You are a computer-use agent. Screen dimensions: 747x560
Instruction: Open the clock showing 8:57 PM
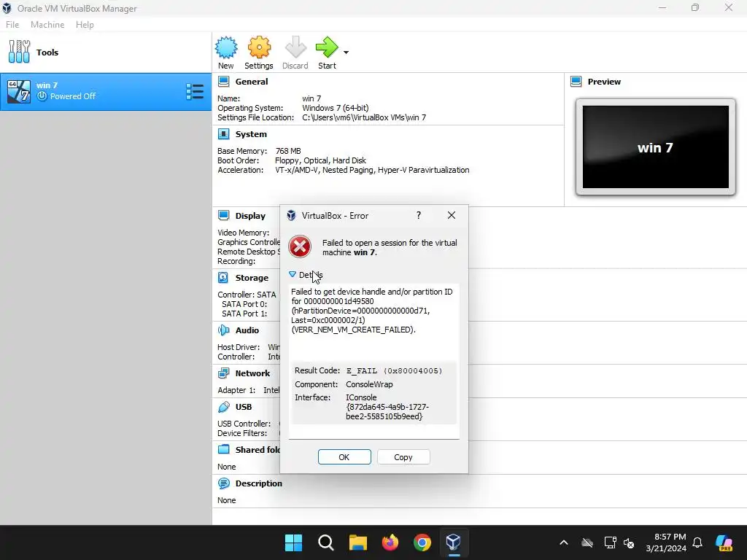666,542
